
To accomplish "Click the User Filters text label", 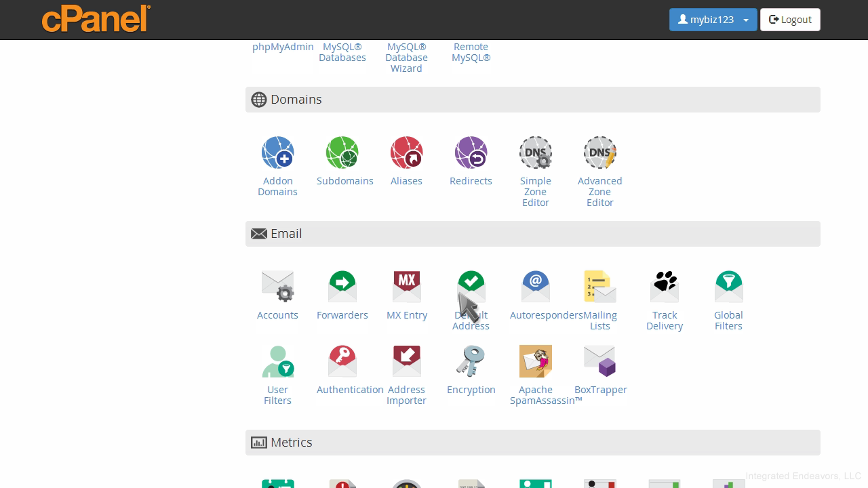I will 277,395.
